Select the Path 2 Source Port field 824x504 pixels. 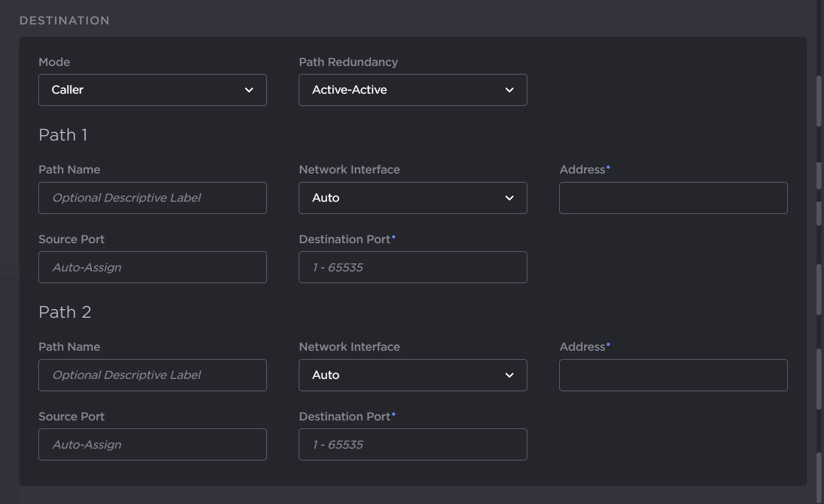(x=152, y=444)
